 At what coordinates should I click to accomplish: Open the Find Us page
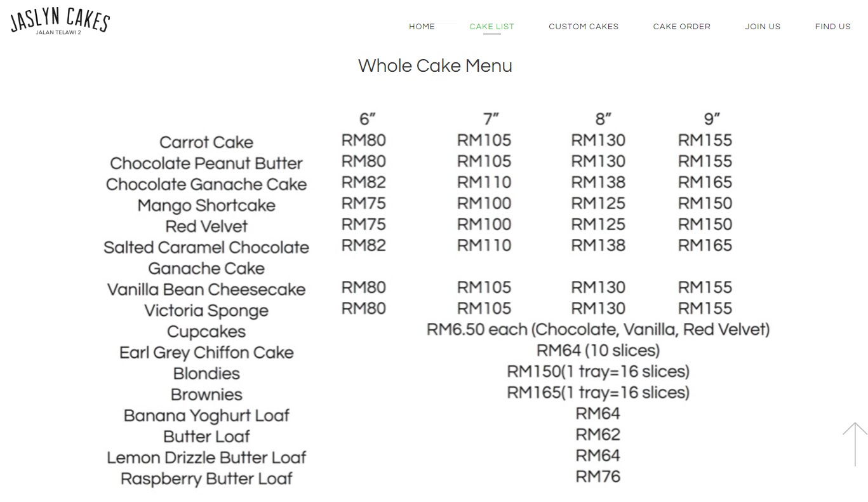pyautogui.click(x=832, y=27)
